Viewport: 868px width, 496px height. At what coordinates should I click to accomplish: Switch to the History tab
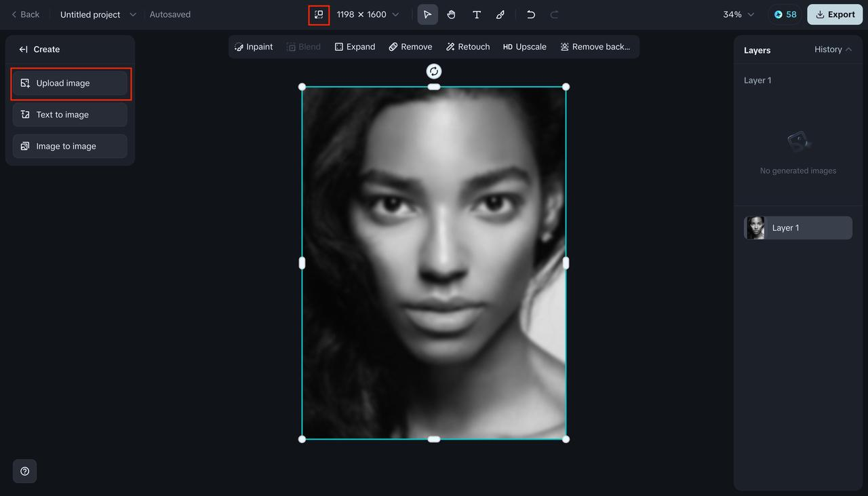click(x=827, y=49)
